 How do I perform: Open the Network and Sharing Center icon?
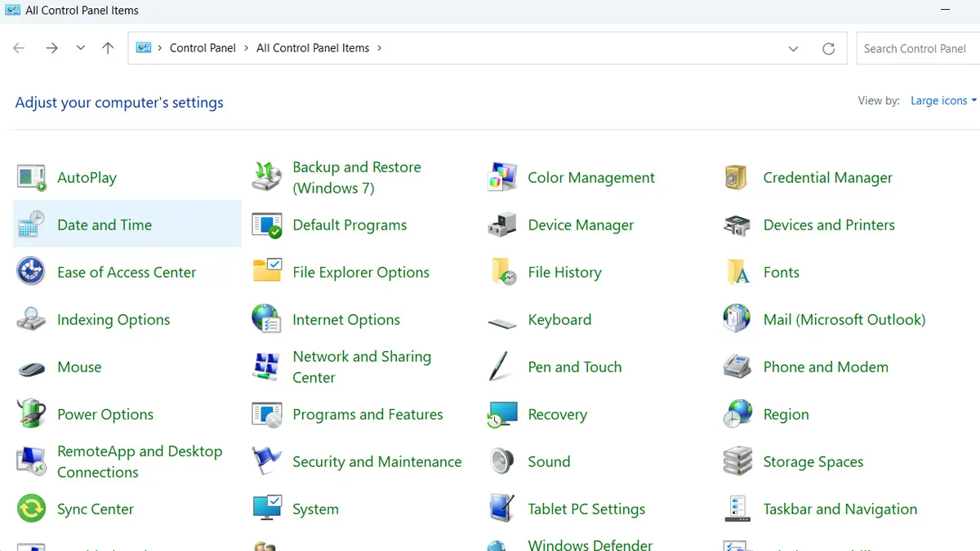(265, 367)
